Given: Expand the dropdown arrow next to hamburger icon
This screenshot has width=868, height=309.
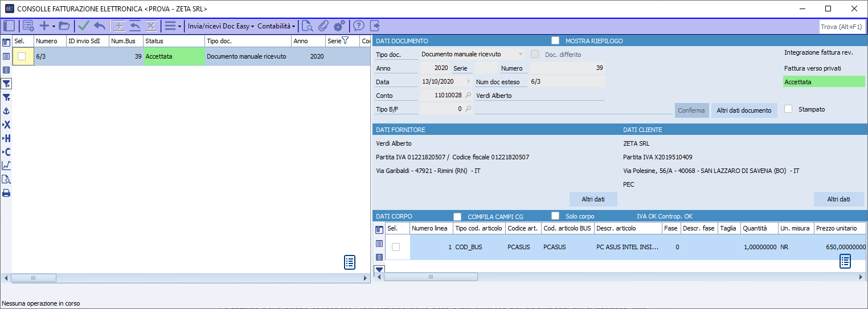Looking at the screenshot, I should click(x=179, y=26).
